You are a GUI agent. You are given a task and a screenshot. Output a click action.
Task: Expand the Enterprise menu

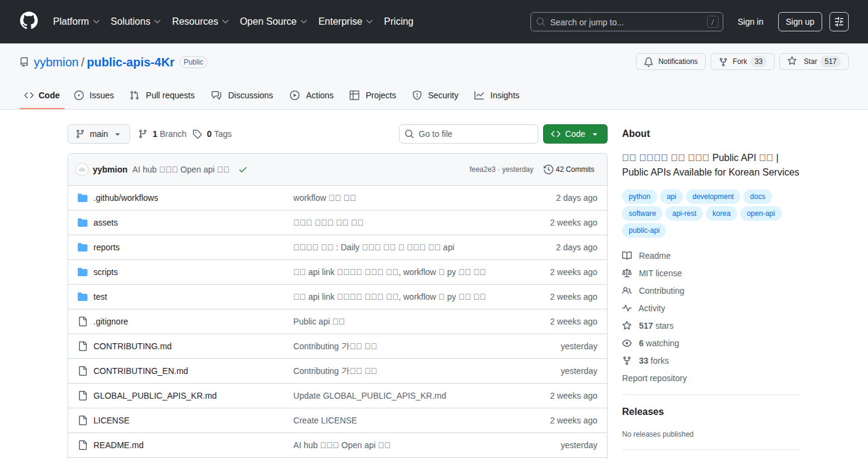[x=345, y=21]
